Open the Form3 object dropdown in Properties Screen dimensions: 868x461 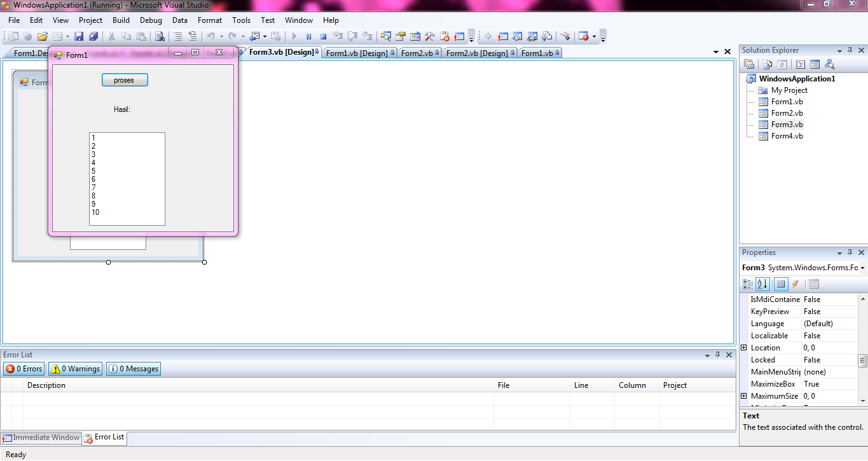click(x=862, y=267)
